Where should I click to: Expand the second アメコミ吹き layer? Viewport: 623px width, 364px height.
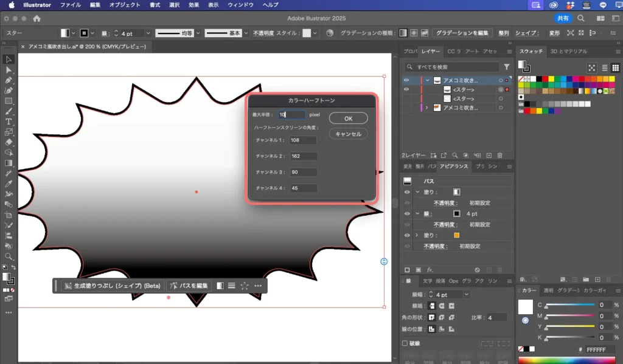click(426, 108)
